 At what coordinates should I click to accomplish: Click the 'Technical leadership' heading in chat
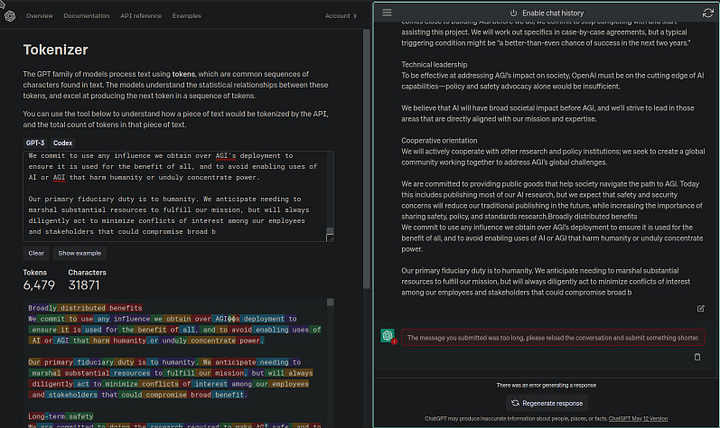tap(434, 64)
